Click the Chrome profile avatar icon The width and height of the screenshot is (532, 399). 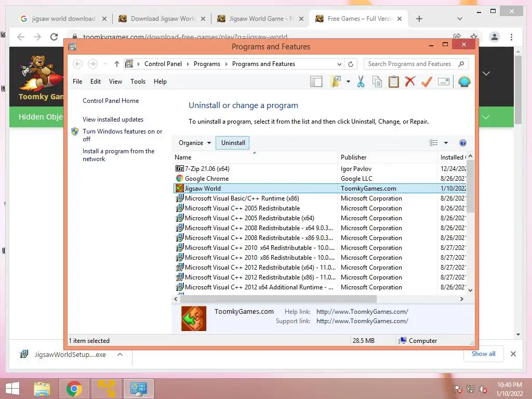click(x=495, y=37)
